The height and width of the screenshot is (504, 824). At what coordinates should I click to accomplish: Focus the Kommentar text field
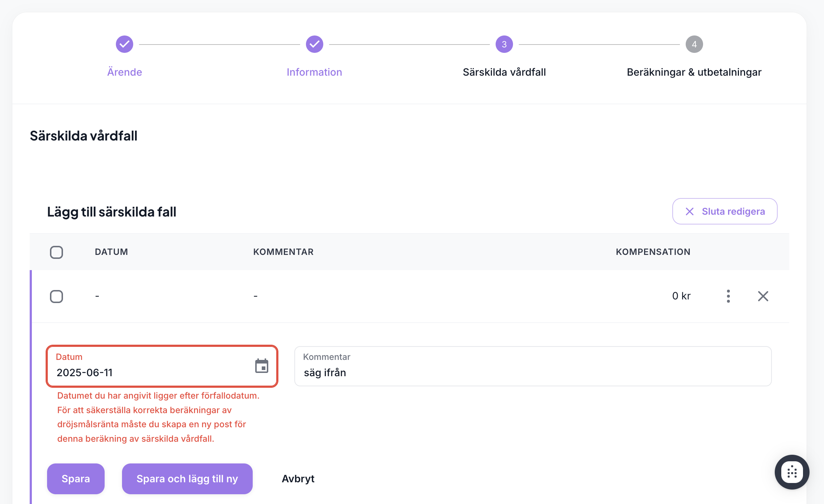click(x=532, y=372)
